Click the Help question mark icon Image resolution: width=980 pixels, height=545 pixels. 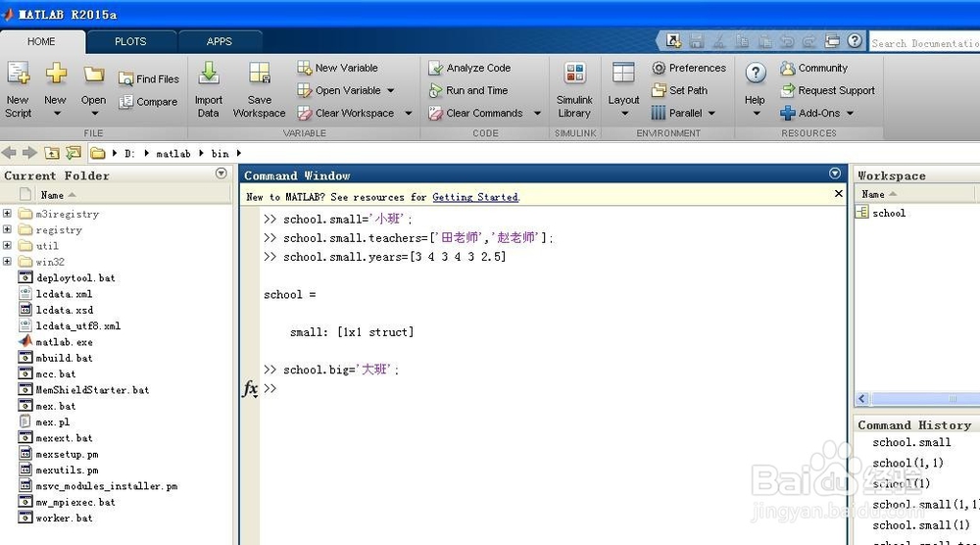point(755,74)
